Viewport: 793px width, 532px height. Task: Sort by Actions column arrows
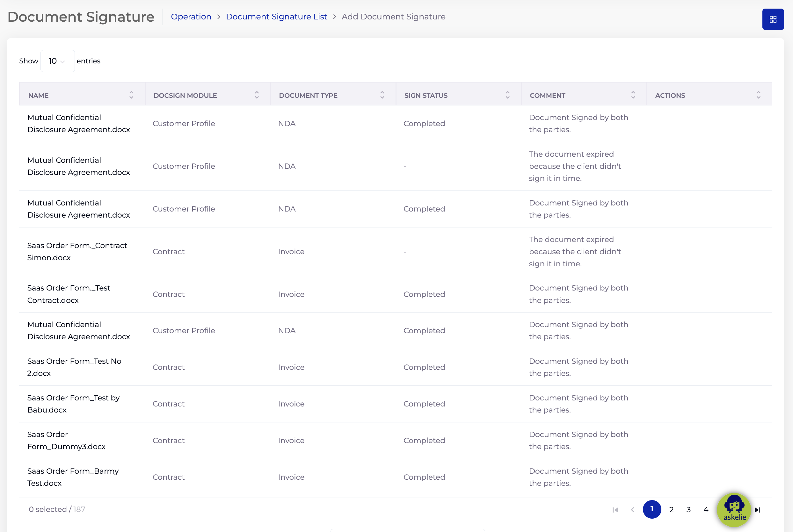point(758,95)
